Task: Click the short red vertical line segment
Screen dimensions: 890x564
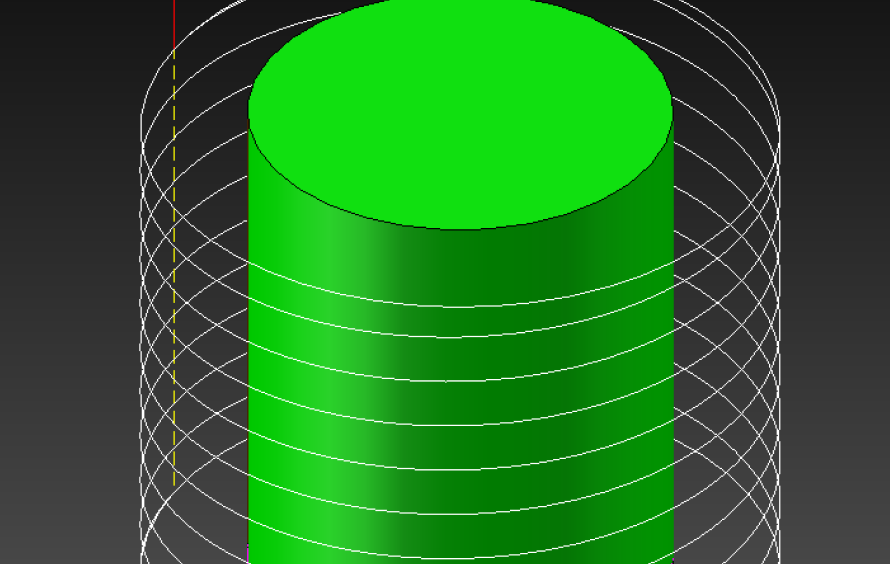Action: tap(174, 25)
